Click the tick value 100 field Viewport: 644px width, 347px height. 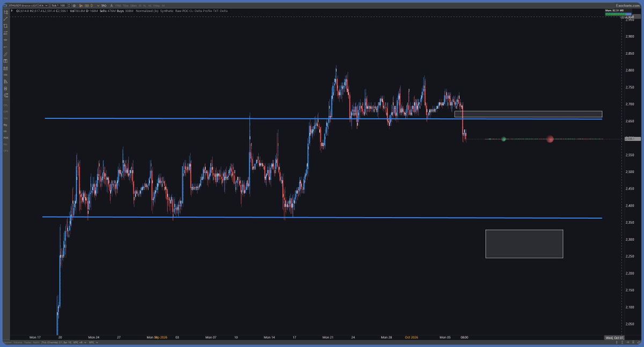64,5
